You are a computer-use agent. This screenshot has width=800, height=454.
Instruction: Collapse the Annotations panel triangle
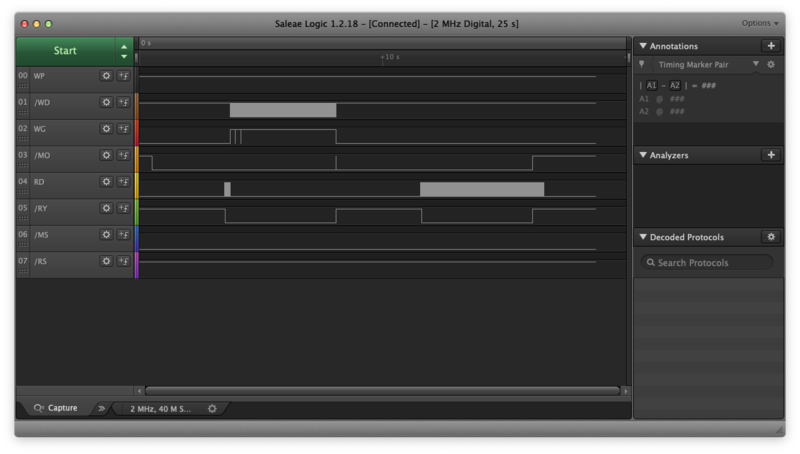[x=643, y=46]
